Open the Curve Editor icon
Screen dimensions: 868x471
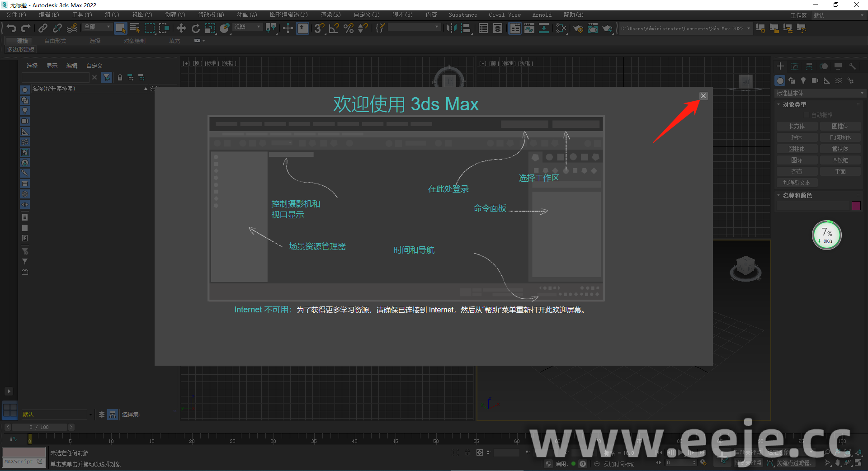tap(529, 28)
